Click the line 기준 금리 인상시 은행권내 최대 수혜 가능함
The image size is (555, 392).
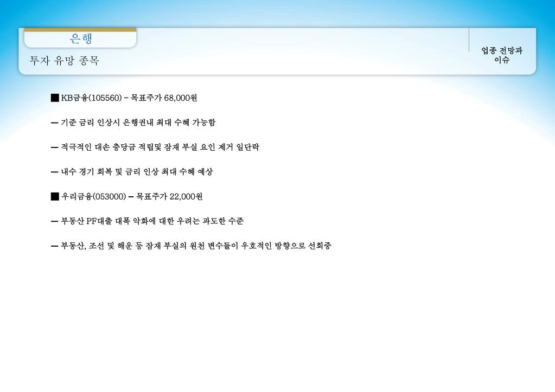click(133, 123)
